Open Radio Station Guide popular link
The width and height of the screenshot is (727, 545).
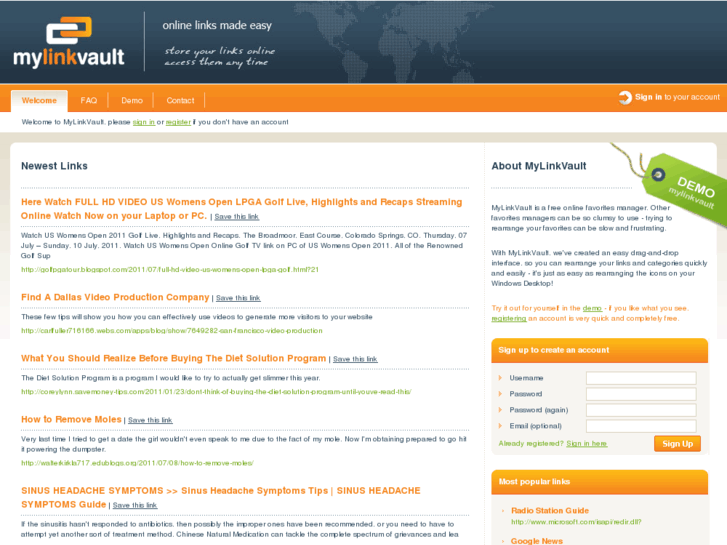pyautogui.click(x=550, y=511)
